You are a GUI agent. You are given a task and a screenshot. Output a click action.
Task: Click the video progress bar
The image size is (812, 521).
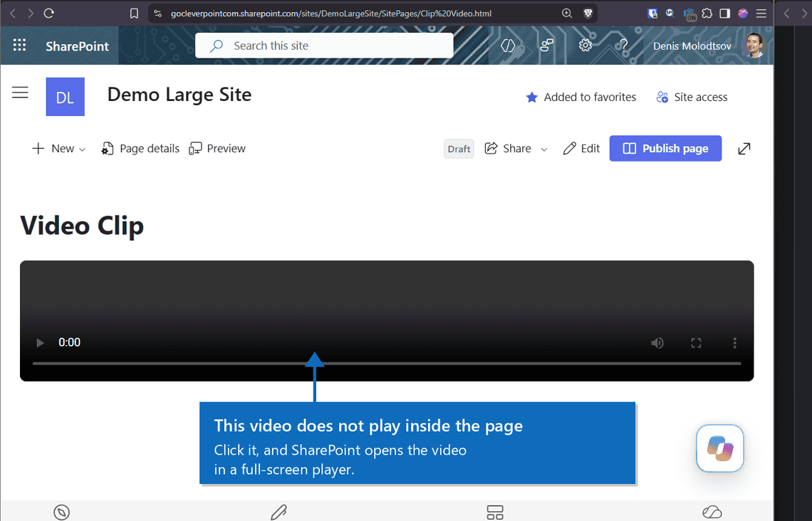pos(387,364)
